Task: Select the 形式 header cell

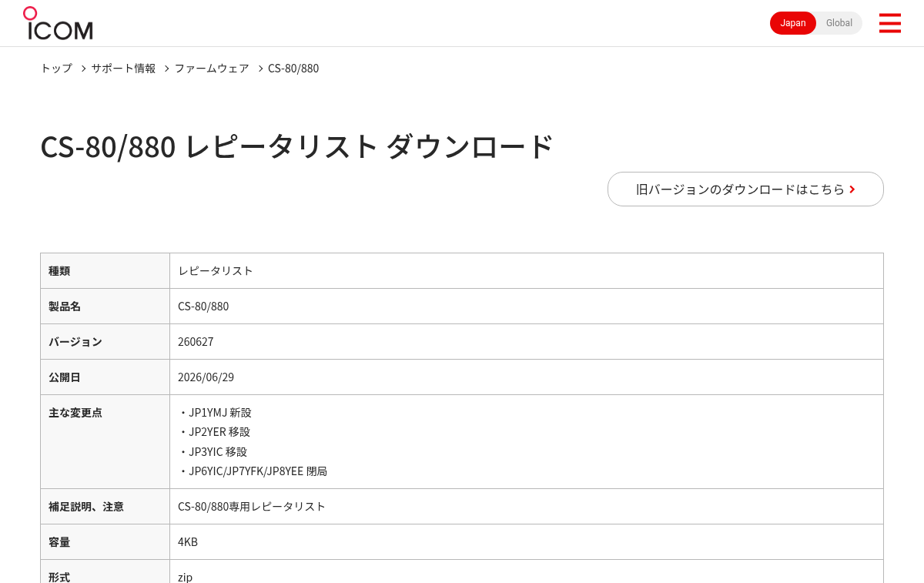Action: click(105, 571)
